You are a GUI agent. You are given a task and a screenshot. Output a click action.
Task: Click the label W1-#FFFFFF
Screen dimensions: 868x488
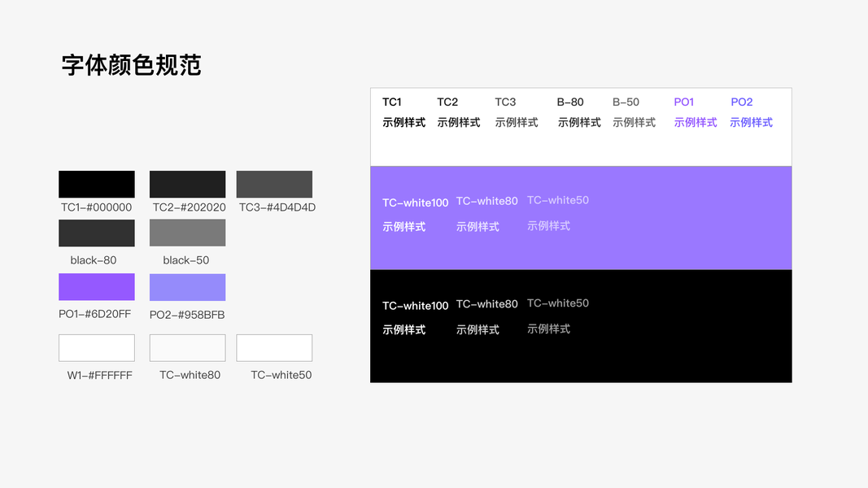pos(99,375)
